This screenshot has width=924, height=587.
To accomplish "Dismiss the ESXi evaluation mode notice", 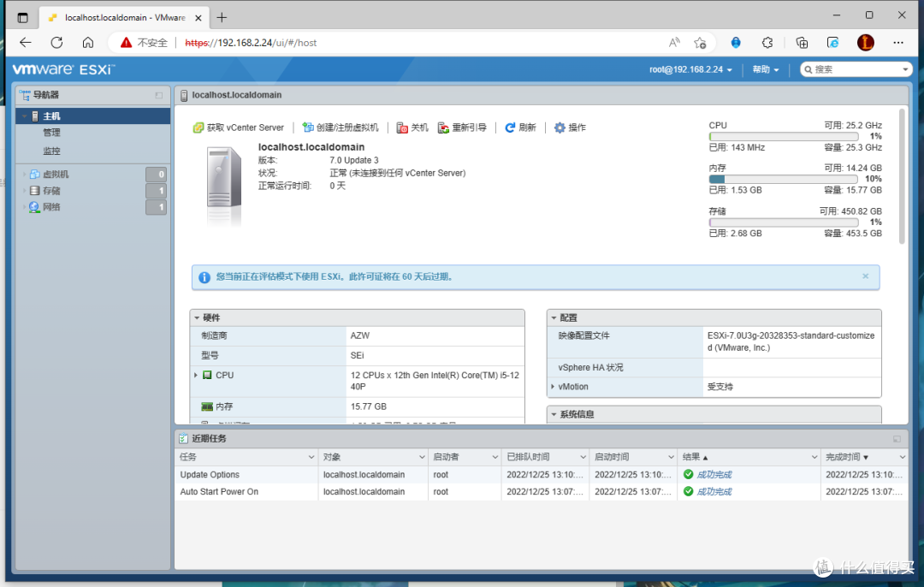I will click(865, 276).
